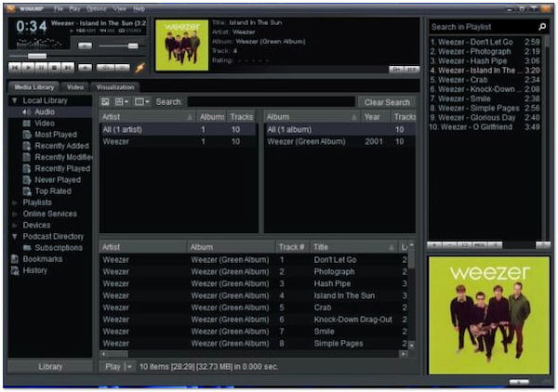
Task: Open the column view dropdown beside Search
Action: [141, 102]
